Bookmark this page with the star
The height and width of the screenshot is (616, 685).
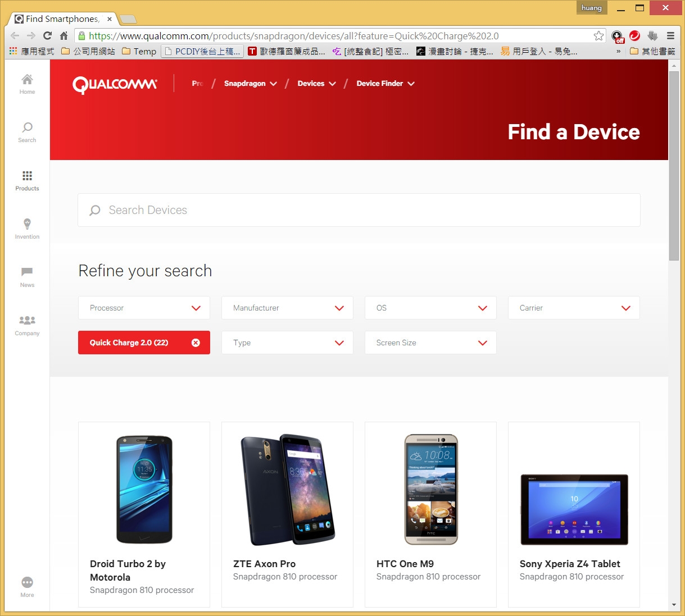tap(599, 36)
